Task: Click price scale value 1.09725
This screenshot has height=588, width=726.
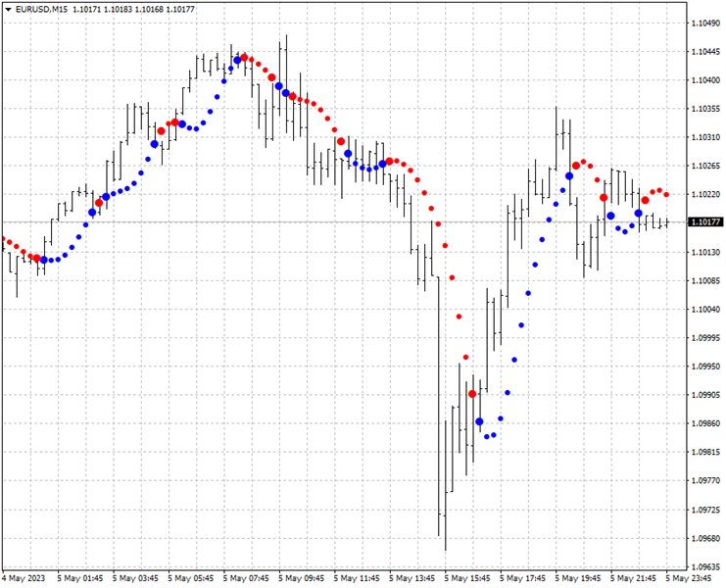Action: click(x=705, y=510)
